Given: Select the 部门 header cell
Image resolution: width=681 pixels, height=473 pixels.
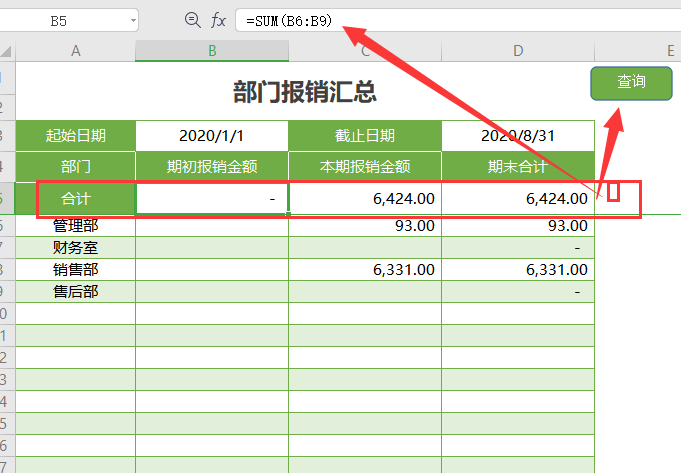Looking at the screenshot, I should tap(76, 166).
